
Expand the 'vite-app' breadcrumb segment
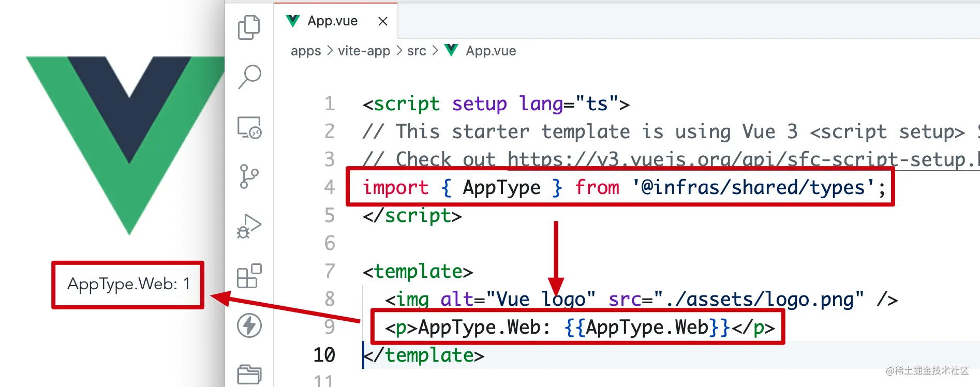[x=364, y=51]
